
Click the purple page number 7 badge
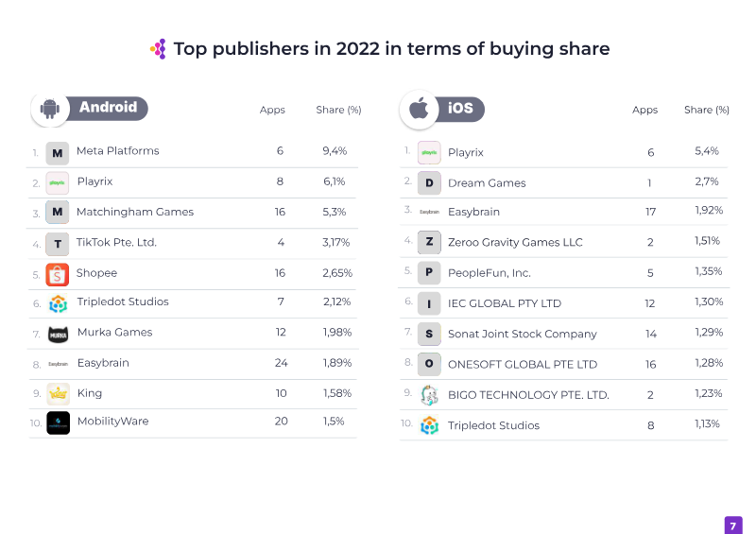[x=733, y=525]
